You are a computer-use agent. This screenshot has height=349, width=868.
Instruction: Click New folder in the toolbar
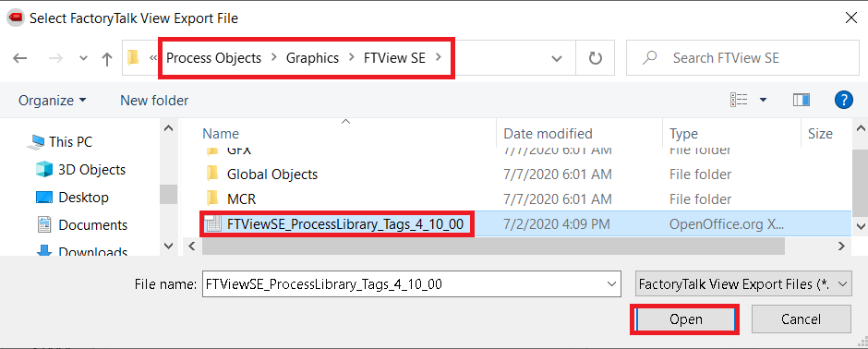[x=154, y=100]
